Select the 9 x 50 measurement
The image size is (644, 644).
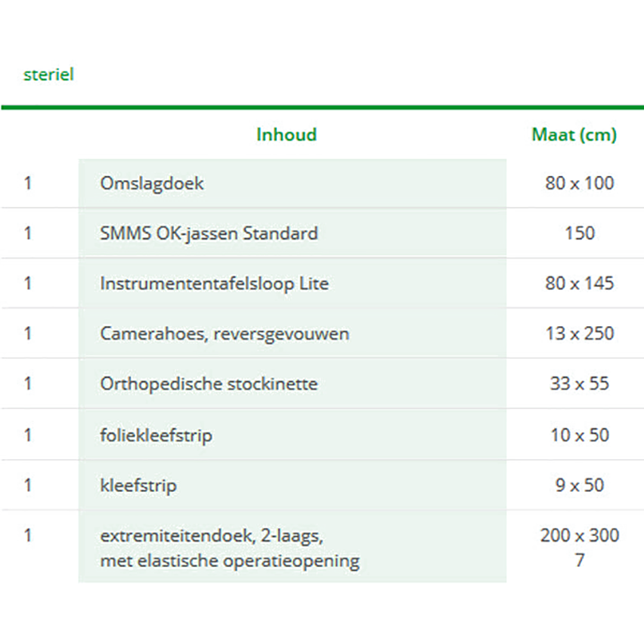[x=580, y=485]
